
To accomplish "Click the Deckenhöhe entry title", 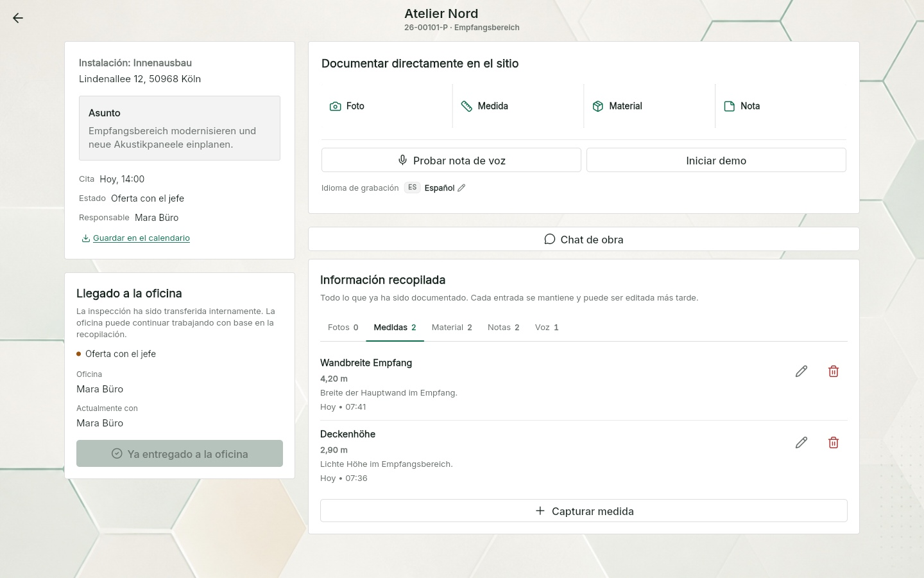I will pos(348,434).
